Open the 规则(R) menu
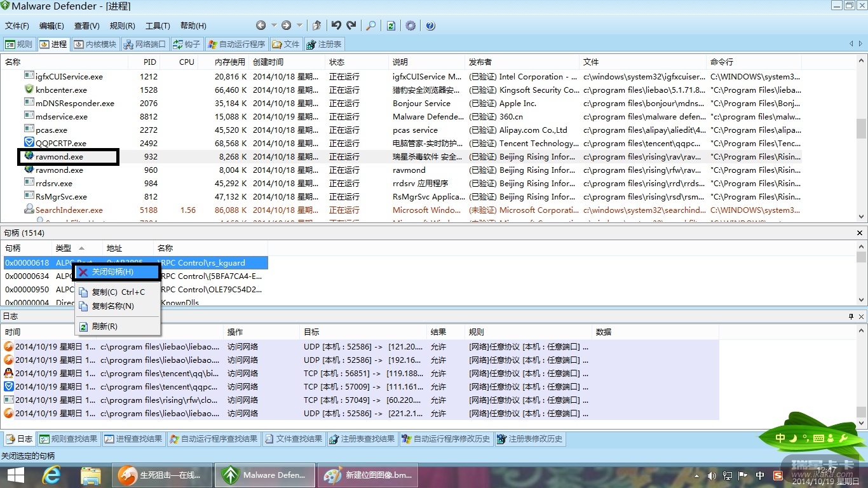The height and width of the screenshot is (488, 868). point(122,26)
